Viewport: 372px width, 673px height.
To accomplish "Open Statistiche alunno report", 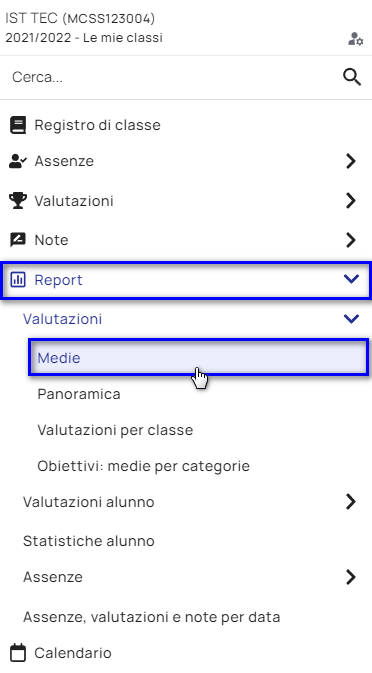I will tap(89, 541).
